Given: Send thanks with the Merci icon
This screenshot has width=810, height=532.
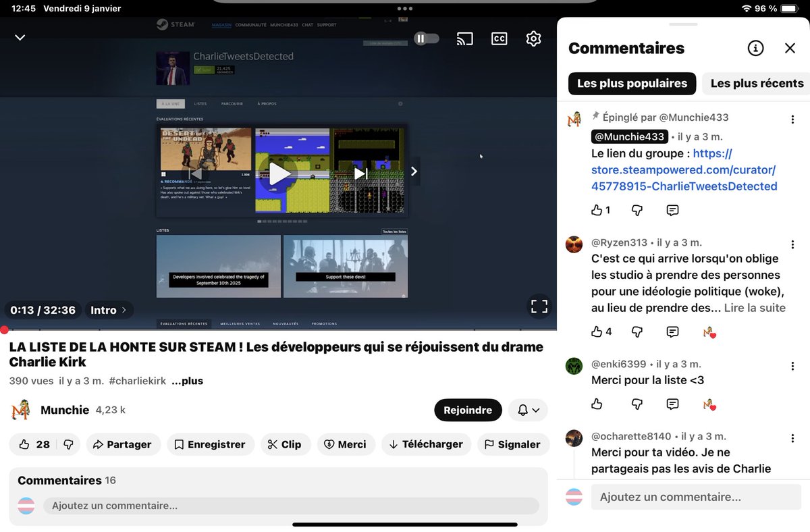Looking at the screenshot, I should [346, 444].
